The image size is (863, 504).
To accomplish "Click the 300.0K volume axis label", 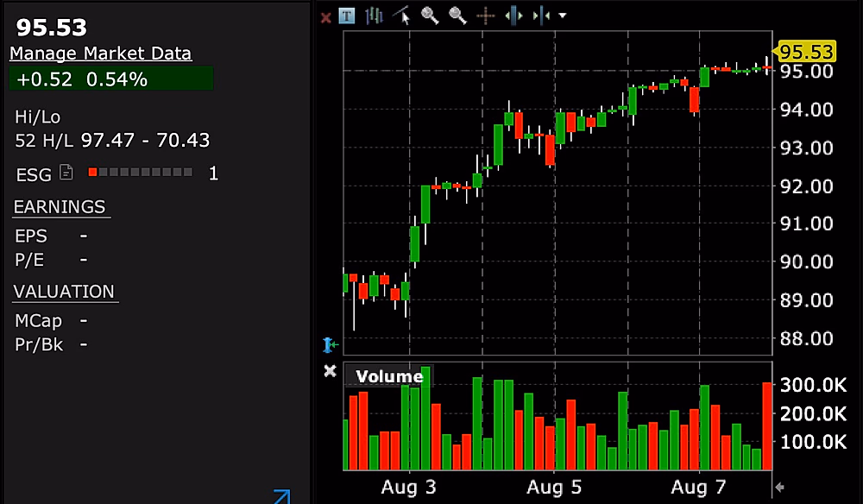I will pyautogui.click(x=814, y=385).
